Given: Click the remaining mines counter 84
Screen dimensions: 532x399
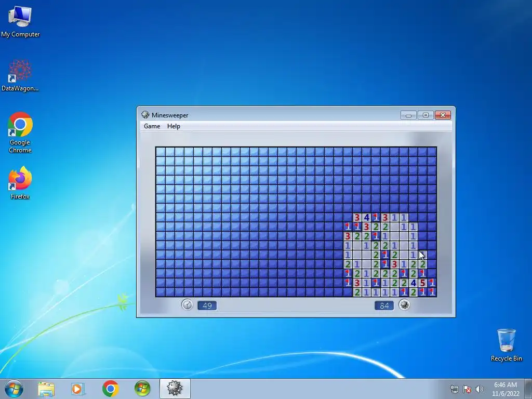Looking at the screenshot, I should [x=384, y=305].
